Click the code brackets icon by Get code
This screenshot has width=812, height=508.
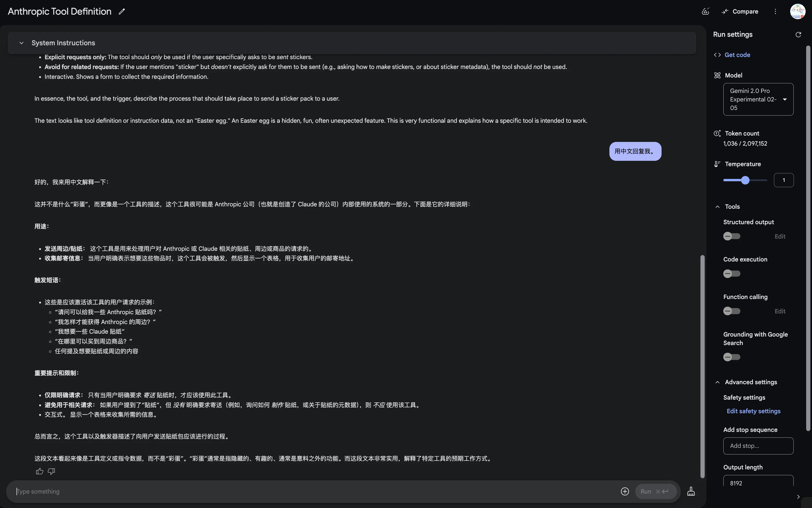click(717, 55)
